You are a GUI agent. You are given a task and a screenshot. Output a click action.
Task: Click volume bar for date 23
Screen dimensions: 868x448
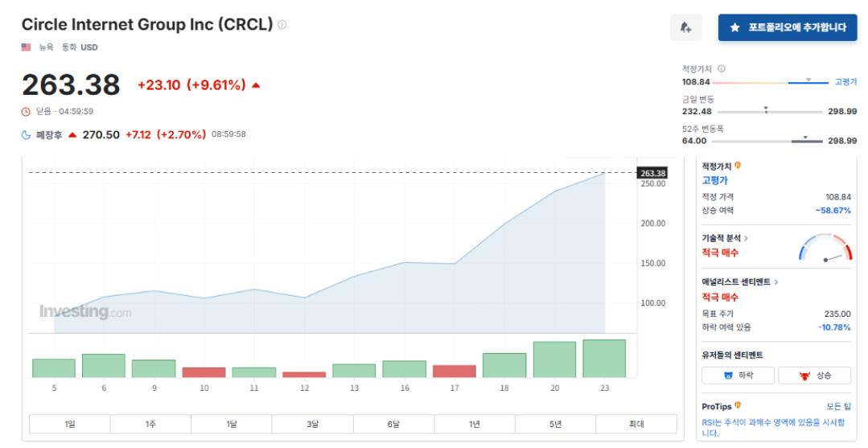coord(604,358)
